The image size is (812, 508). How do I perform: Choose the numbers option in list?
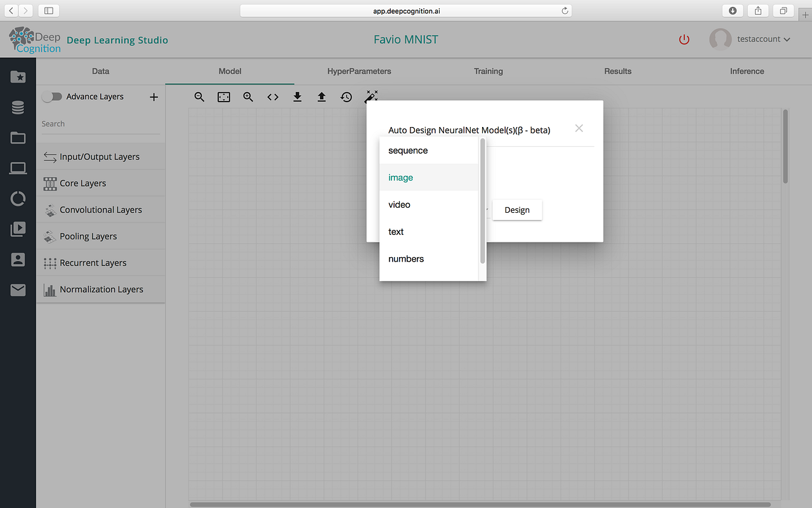429,259
